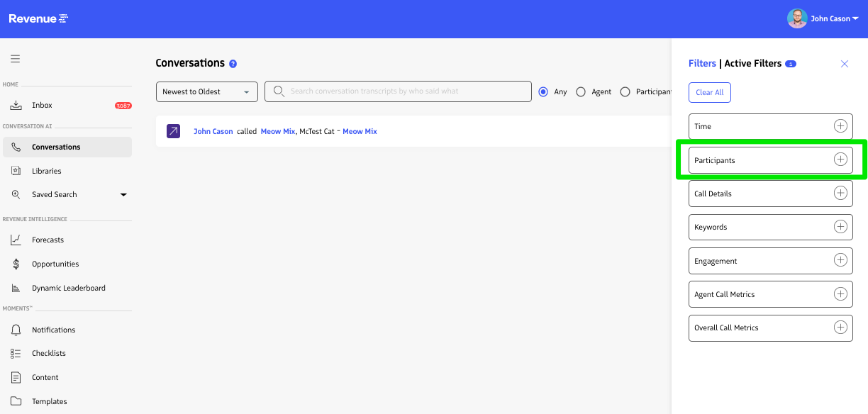
Task: Go to Checklists in sidebar
Action: [x=48, y=353]
